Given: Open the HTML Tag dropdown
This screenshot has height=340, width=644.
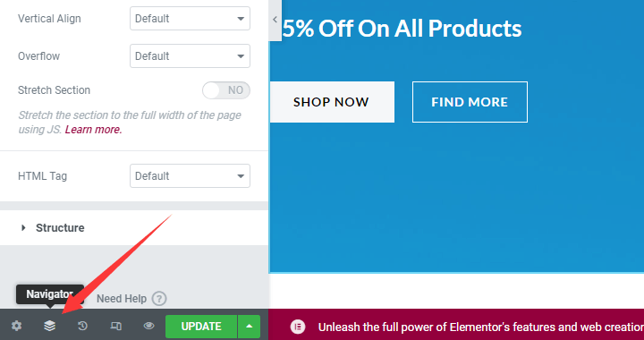Looking at the screenshot, I should click(x=190, y=176).
